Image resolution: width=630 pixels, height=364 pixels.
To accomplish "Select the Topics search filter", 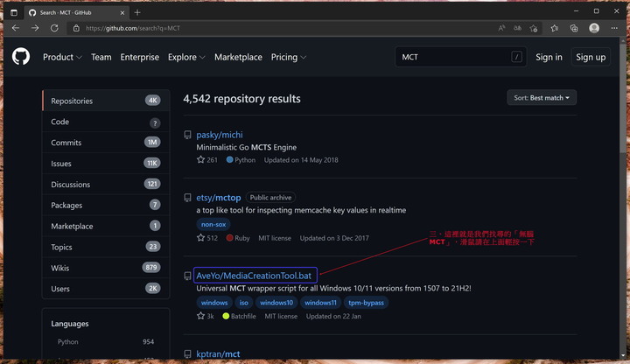I will [106, 247].
